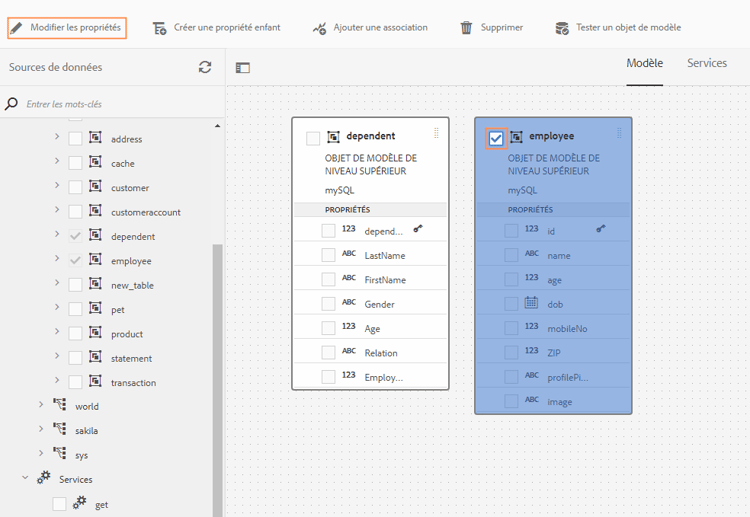
Task: Click the sakila schema icon
Action: pyautogui.click(x=59, y=429)
